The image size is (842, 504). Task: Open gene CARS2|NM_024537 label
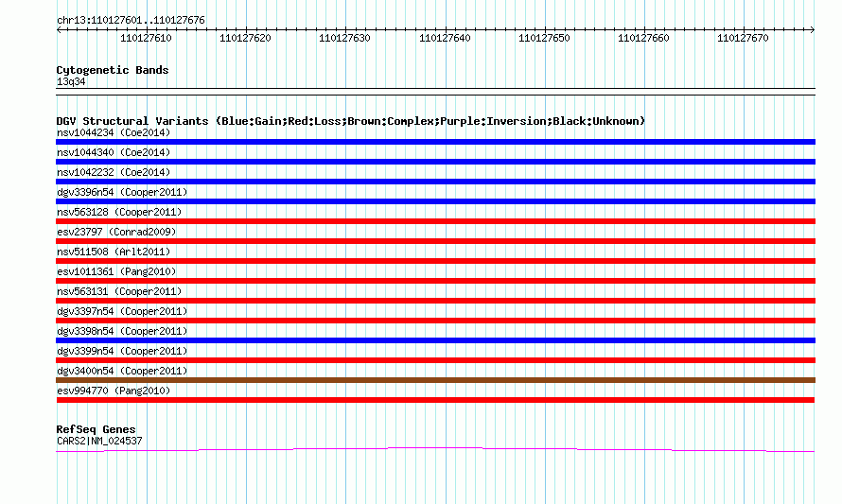pos(99,442)
